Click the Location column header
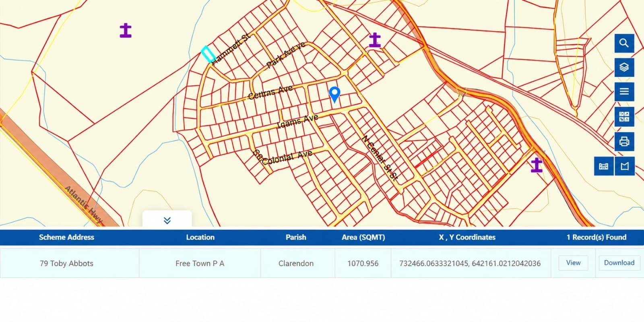Screen dimensions: 644x322 click(200, 237)
